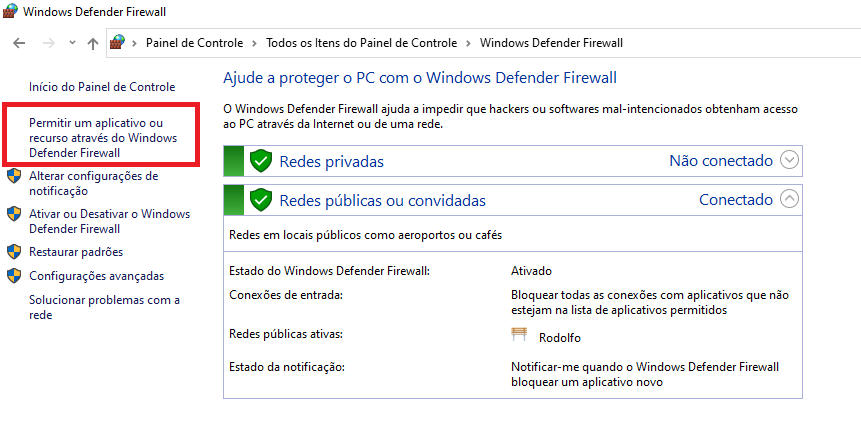Viewport: 861px width, 426px height.
Task: Open recent locations dropdown arrow
Action: click(72, 43)
